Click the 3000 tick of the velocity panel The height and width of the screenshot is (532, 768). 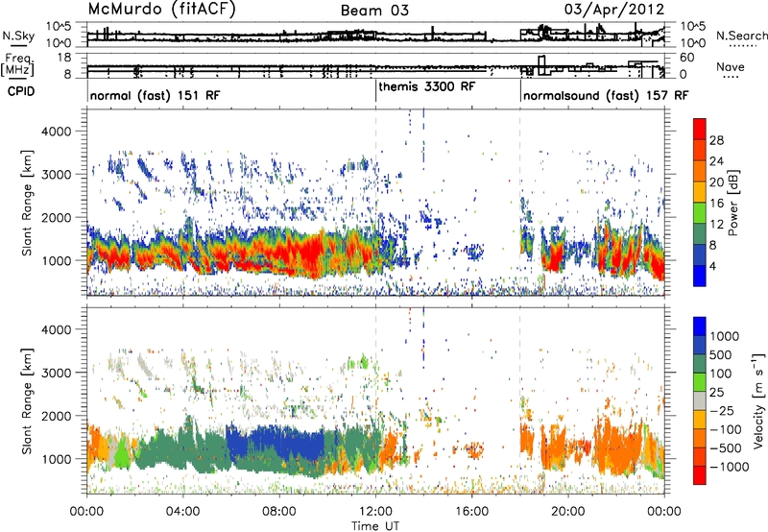tap(56, 373)
